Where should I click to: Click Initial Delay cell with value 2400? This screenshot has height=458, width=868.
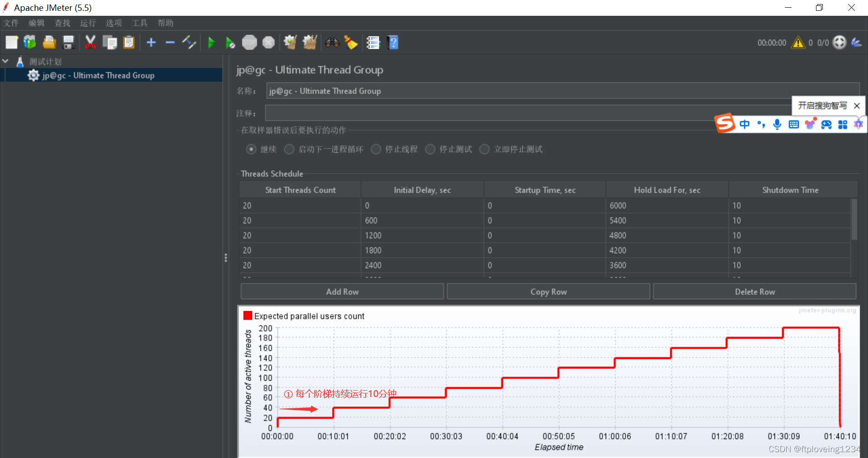click(x=422, y=265)
